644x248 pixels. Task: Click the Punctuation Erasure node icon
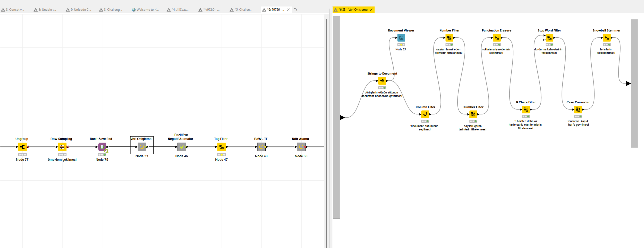pos(497,38)
